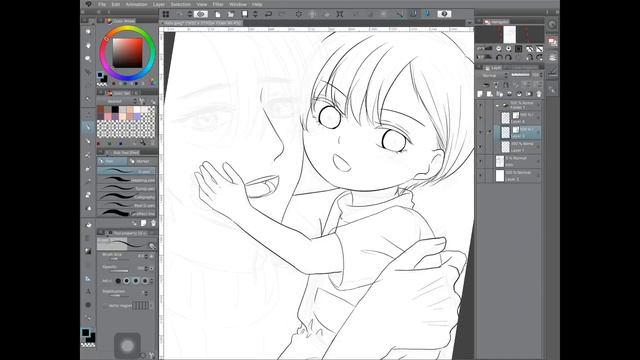Create a copy of the current sub tool
Screen dimensions: 640x360
[x=143, y=223]
